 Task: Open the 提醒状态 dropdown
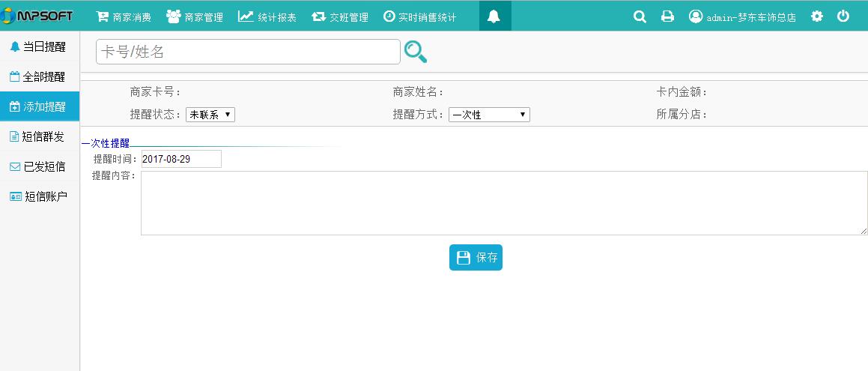tap(210, 115)
